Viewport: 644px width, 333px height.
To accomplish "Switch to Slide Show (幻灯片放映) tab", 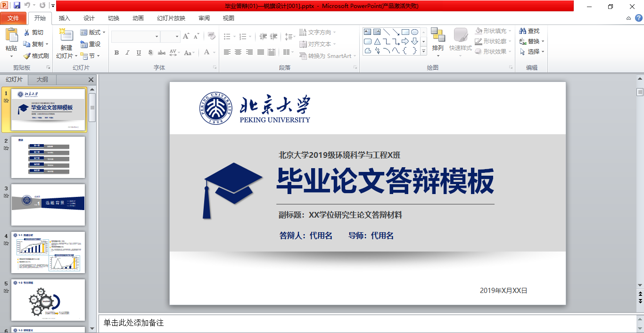I will click(x=171, y=18).
